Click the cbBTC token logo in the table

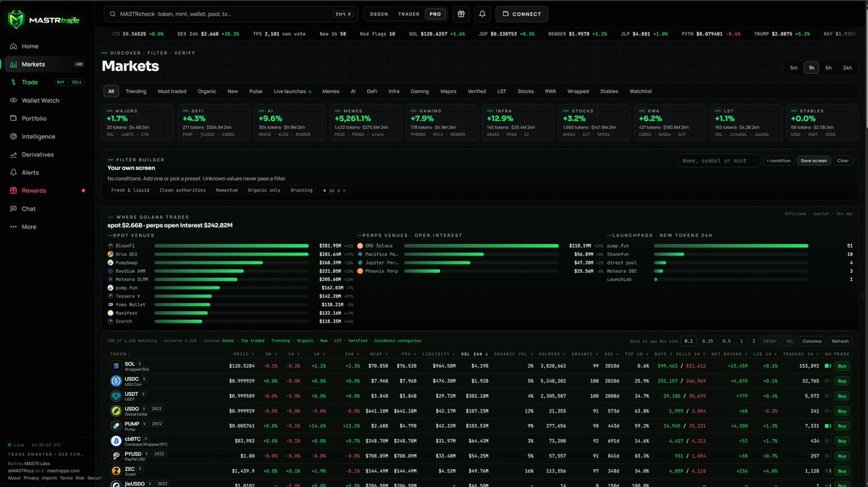(116, 441)
